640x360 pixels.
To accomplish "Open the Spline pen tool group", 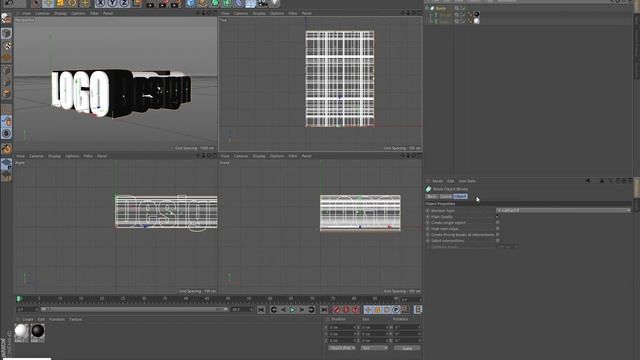I will [202, 3].
